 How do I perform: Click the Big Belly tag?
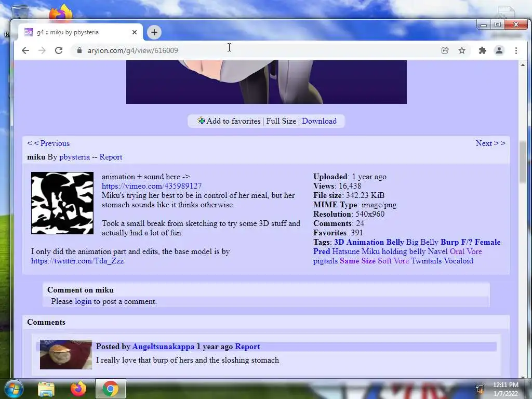422,242
